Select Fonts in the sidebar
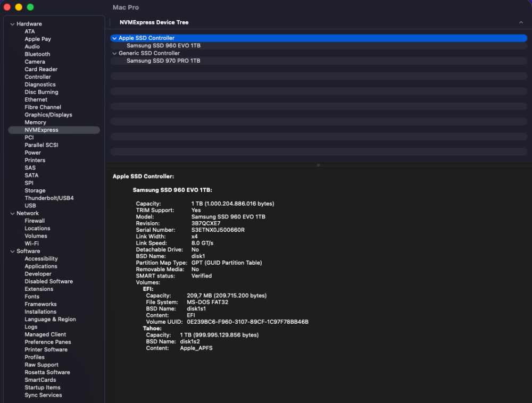The image size is (532, 403). pos(32,297)
